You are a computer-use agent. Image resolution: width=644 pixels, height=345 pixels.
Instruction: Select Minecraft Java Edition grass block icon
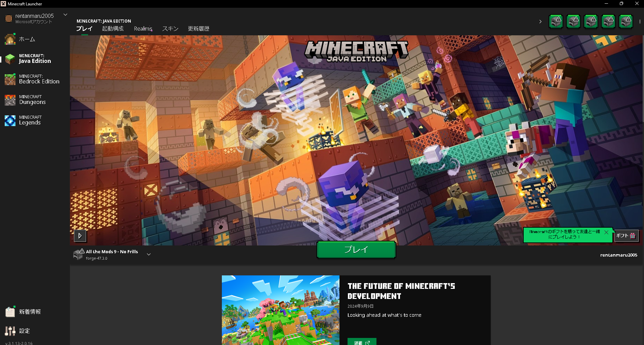(x=10, y=59)
